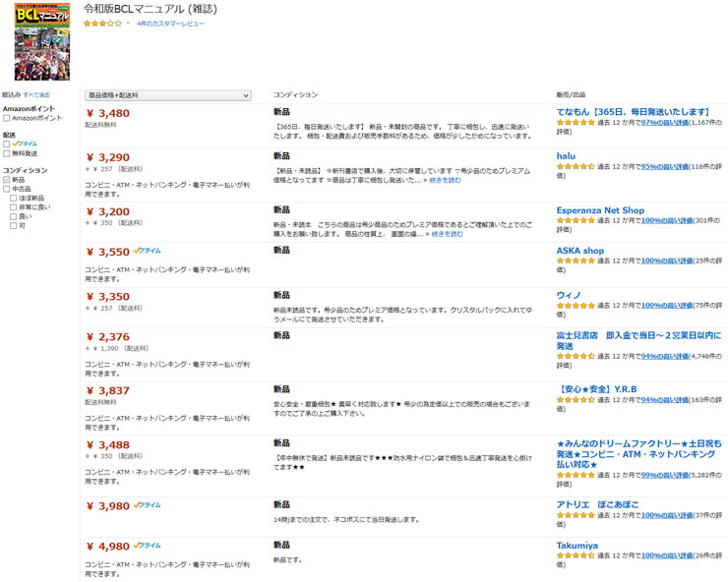Click ウィノ 100%の高い評価 link
This screenshot has width=728, height=582.
[667, 306]
